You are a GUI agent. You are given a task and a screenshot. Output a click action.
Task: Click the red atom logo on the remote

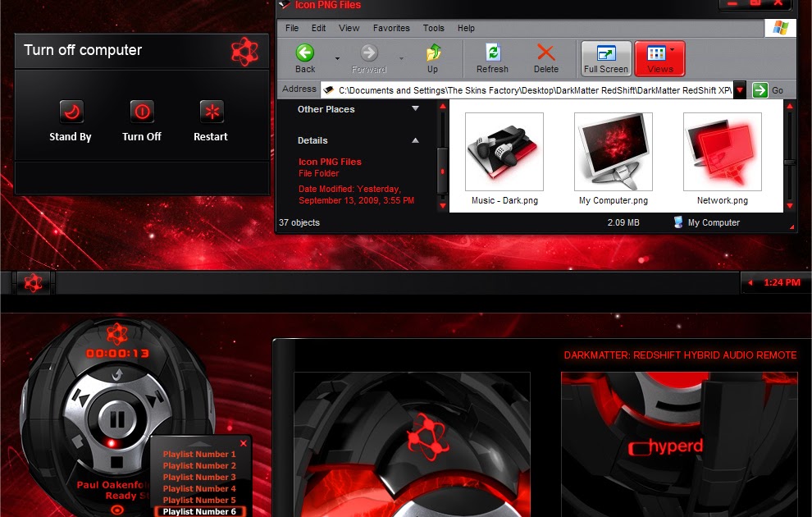click(x=117, y=334)
